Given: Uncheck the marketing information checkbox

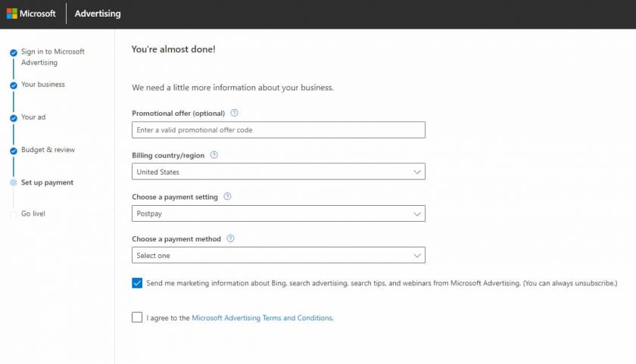Looking at the screenshot, I should pos(137,283).
